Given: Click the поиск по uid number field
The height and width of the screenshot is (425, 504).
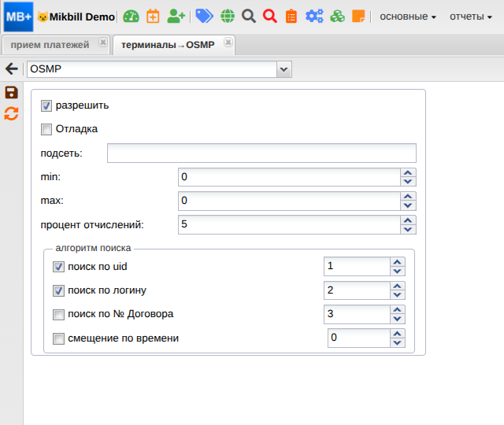Looking at the screenshot, I should pyautogui.click(x=357, y=266).
